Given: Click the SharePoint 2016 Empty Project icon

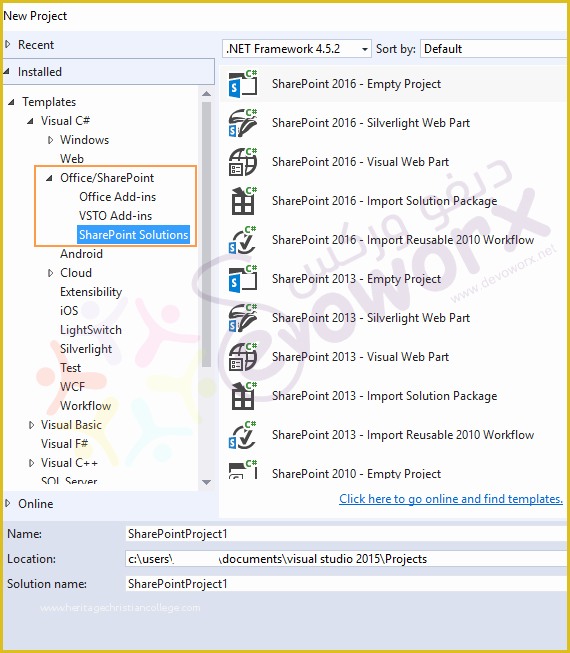Looking at the screenshot, I should coord(243,84).
